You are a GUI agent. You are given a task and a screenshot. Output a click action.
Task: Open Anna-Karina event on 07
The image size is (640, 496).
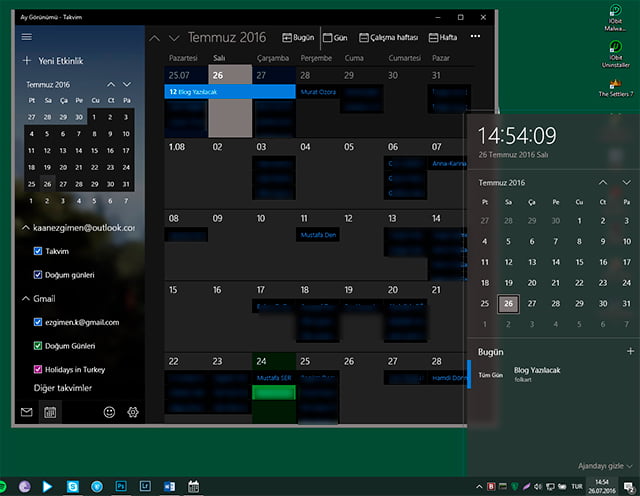(x=449, y=163)
